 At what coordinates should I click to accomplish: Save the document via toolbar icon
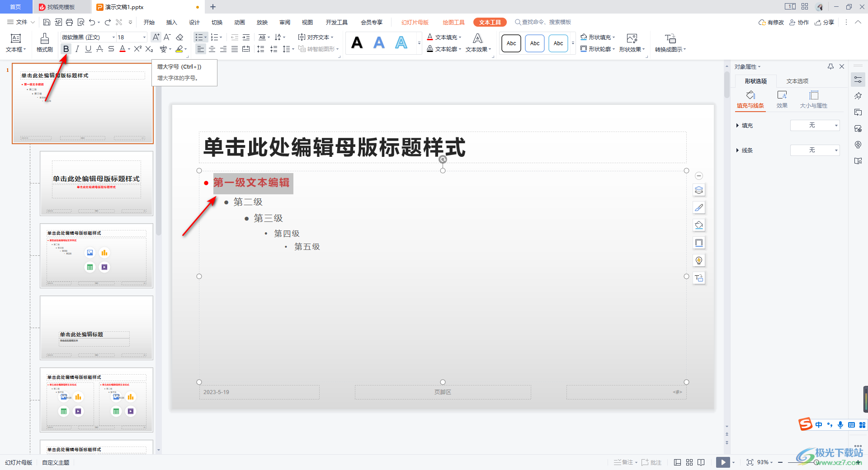[47, 22]
